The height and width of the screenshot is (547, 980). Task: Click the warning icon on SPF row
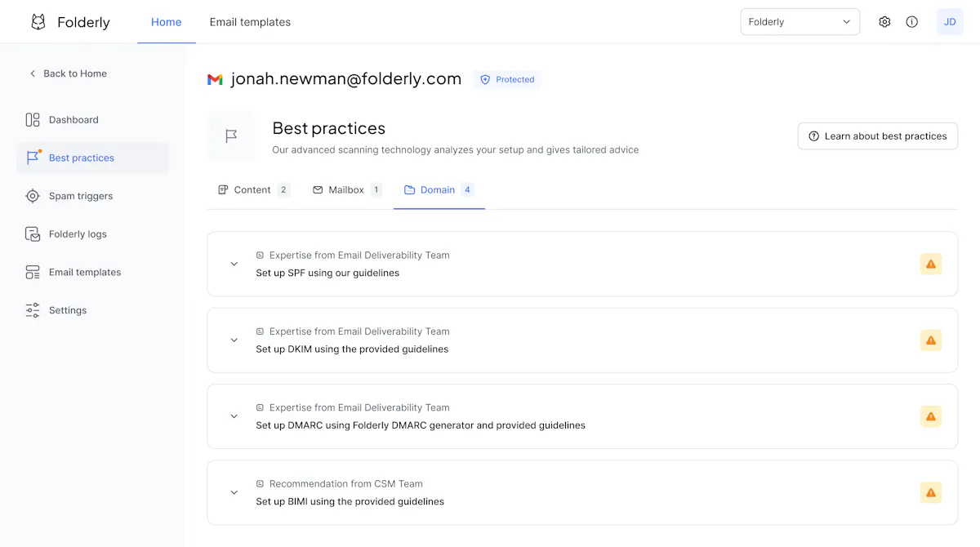click(x=931, y=264)
